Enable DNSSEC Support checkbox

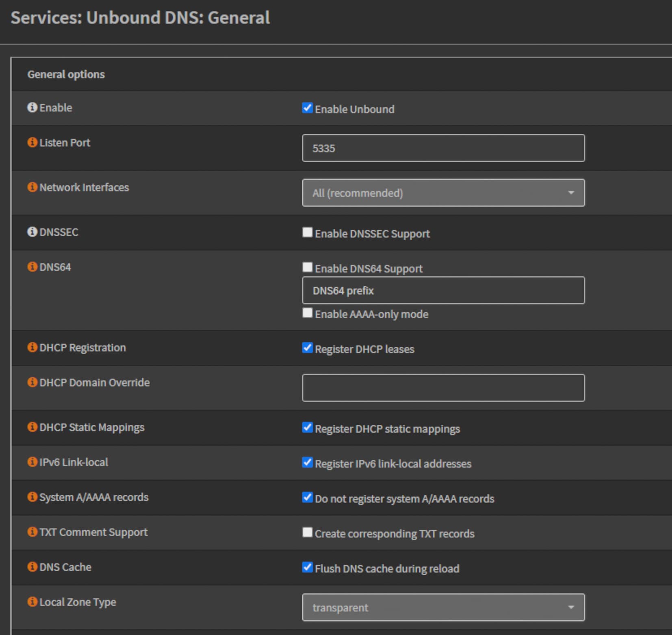(308, 232)
